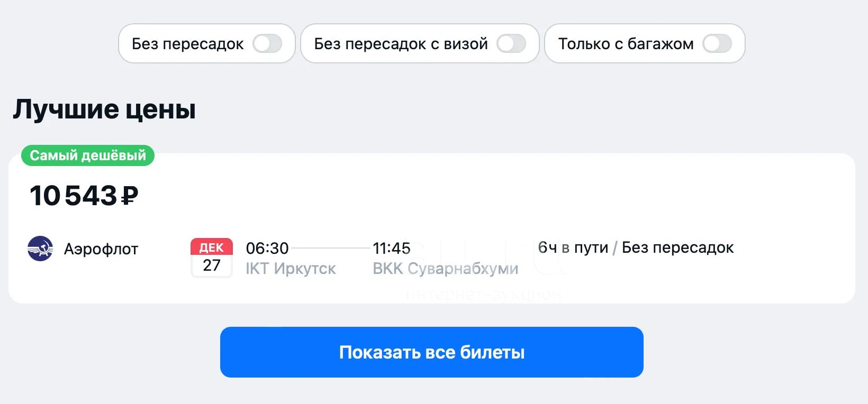Click the Только с багажом filter label
The width and height of the screenshot is (868, 404).
[x=626, y=44]
